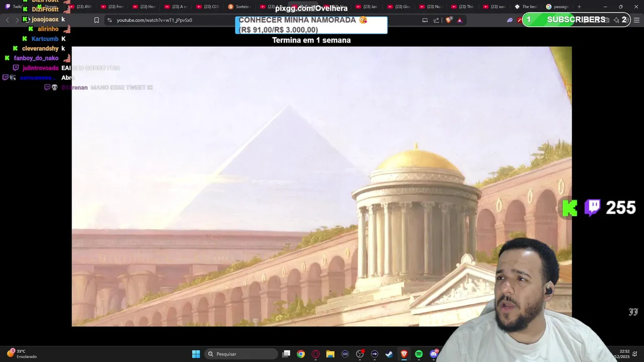Click chat username julintrovoada
This screenshot has height=362, width=644.
[x=41, y=68]
